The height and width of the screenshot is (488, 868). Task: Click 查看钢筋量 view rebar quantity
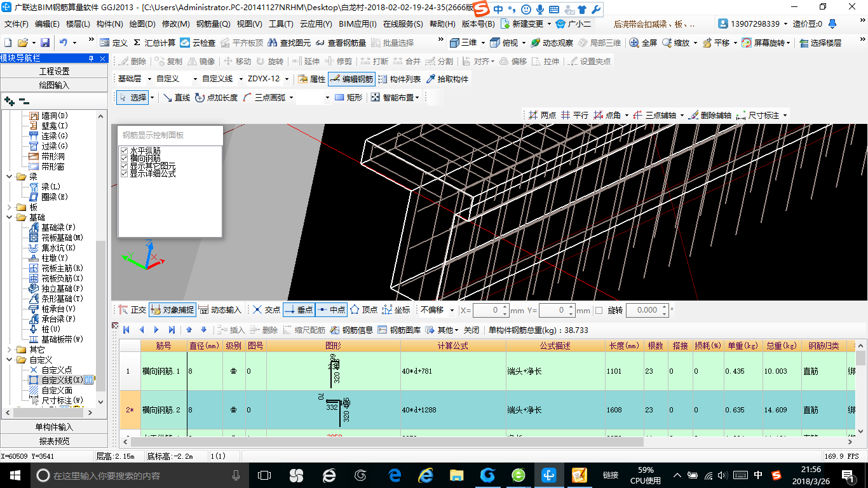341,43
